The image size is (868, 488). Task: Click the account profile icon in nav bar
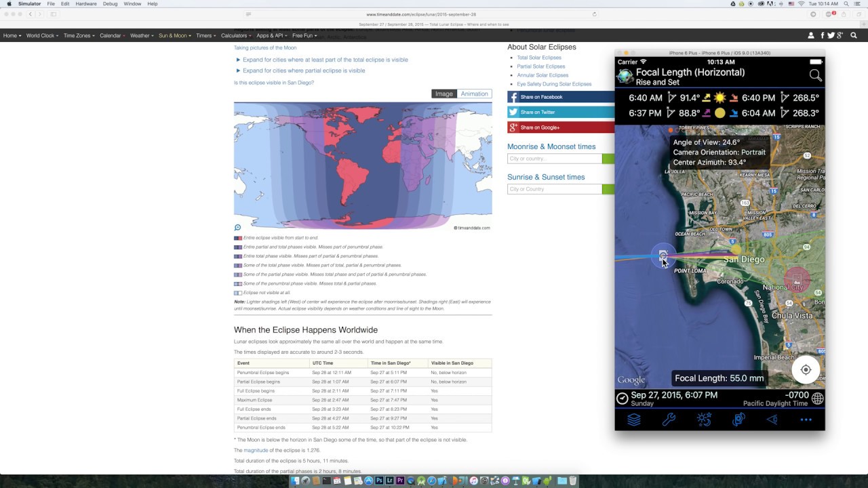tap(811, 35)
